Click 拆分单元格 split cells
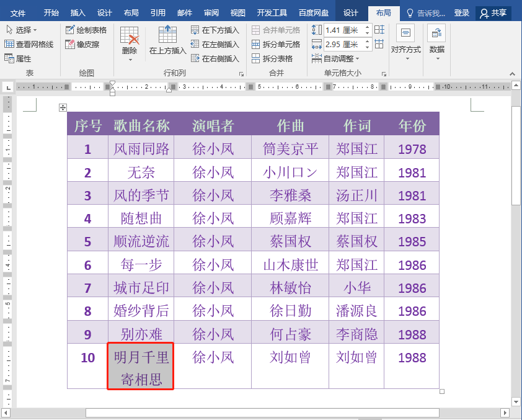 276,44
